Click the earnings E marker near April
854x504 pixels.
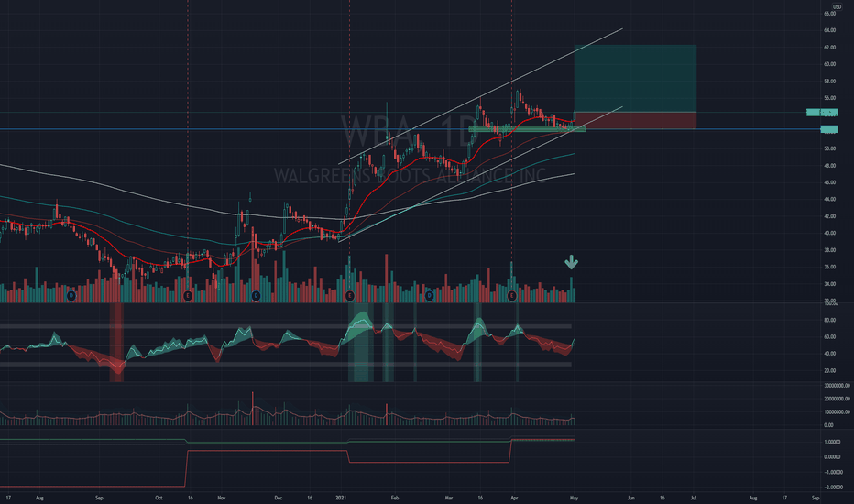tap(511, 295)
